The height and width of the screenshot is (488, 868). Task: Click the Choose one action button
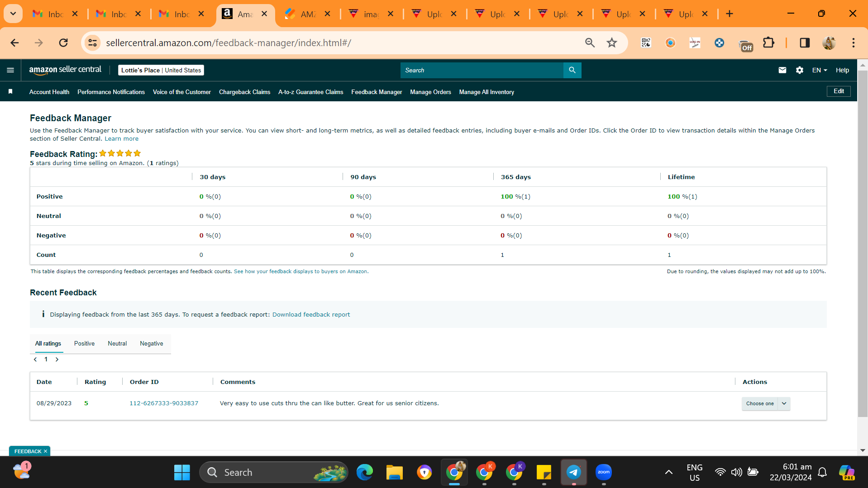pyautogui.click(x=760, y=403)
